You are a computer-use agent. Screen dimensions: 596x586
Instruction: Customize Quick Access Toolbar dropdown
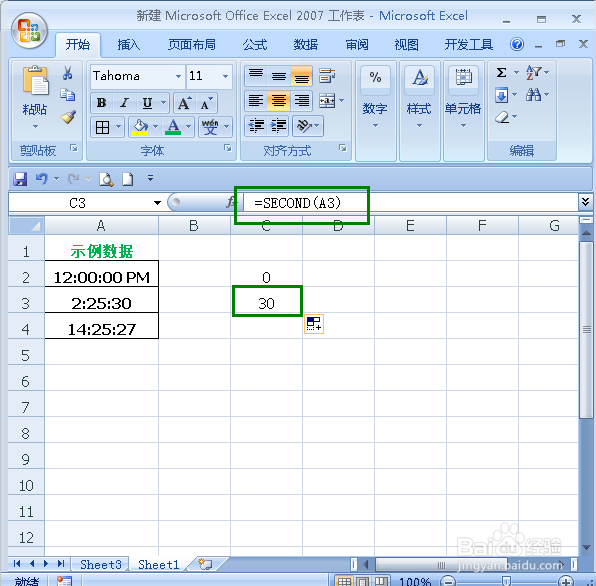point(151,178)
